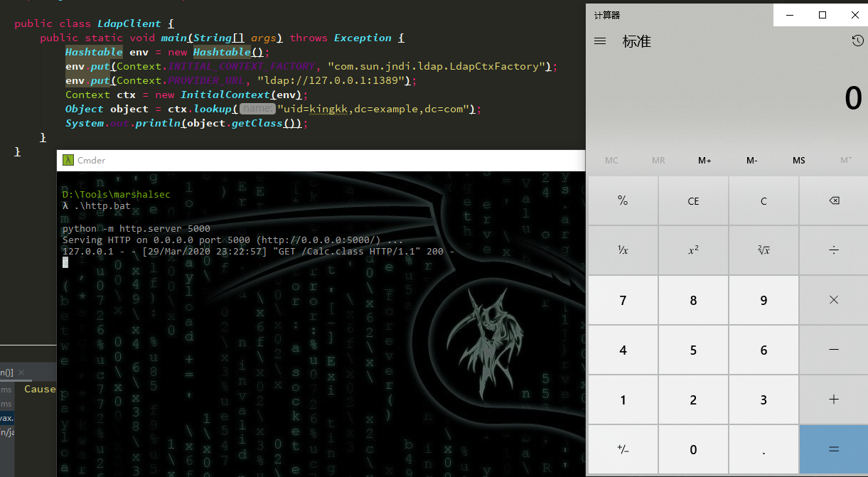This screenshot has width=868, height=477.
Task: Click "Serving HTTP on 0.0.0.0 port 5000" line
Action: (232, 240)
